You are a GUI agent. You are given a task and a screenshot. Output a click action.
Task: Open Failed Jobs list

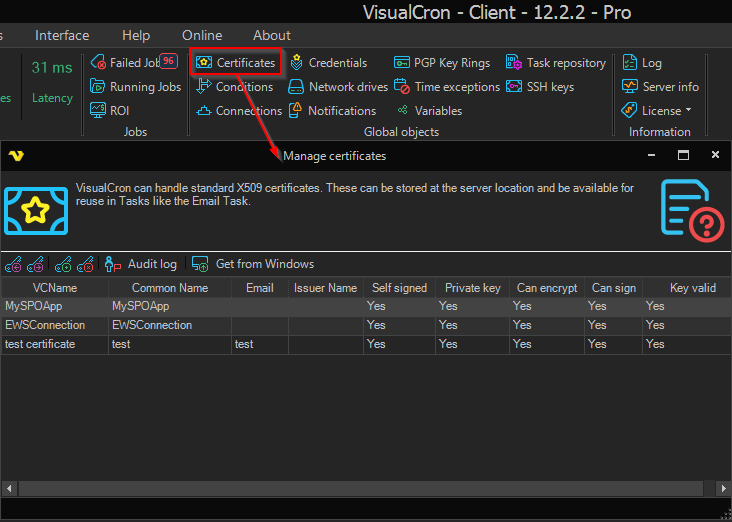coord(132,63)
